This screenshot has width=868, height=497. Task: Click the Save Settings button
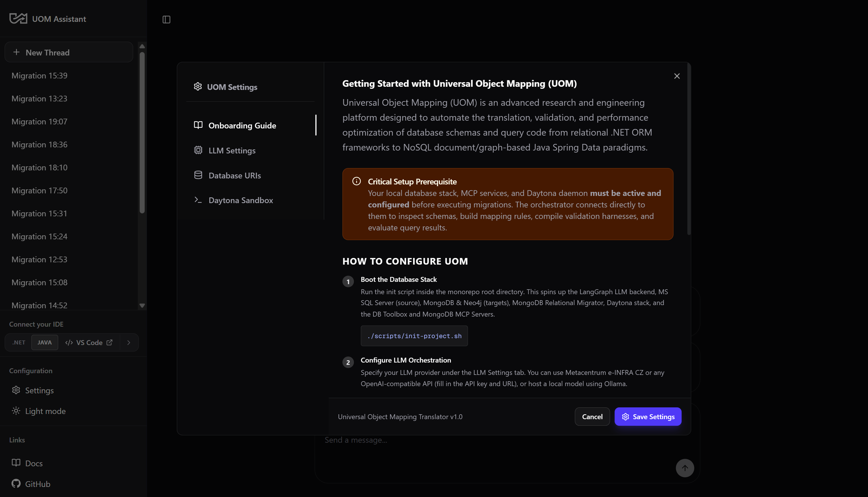[648, 417]
